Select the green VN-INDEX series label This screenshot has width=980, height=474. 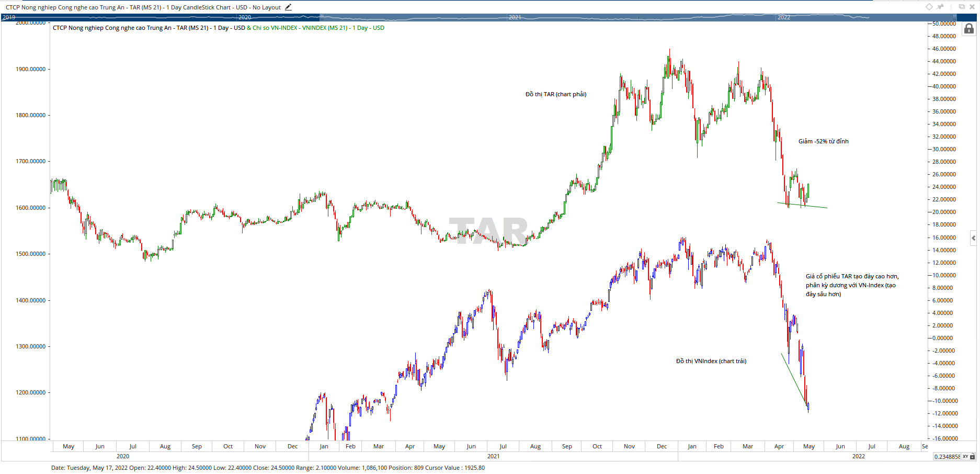(318, 28)
